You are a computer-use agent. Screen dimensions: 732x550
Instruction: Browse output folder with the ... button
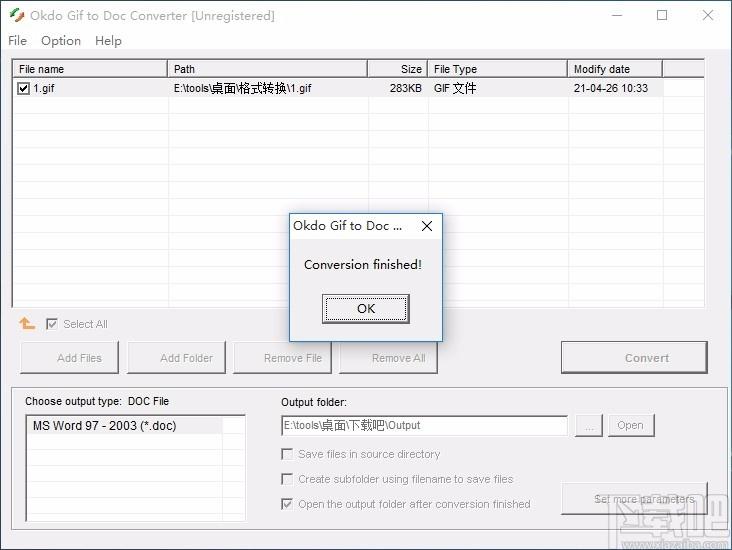[589, 425]
